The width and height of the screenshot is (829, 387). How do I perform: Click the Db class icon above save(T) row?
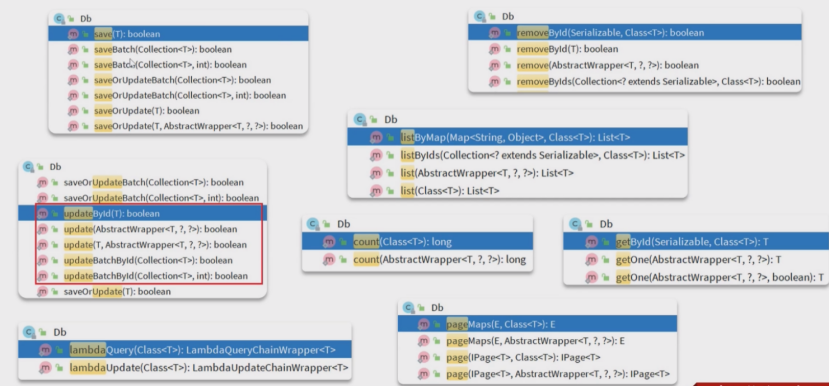(x=59, y=19)
